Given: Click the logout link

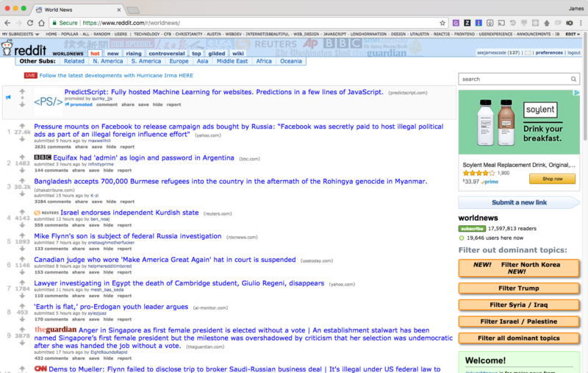Looking at the screenshot, I should [574, 53].
